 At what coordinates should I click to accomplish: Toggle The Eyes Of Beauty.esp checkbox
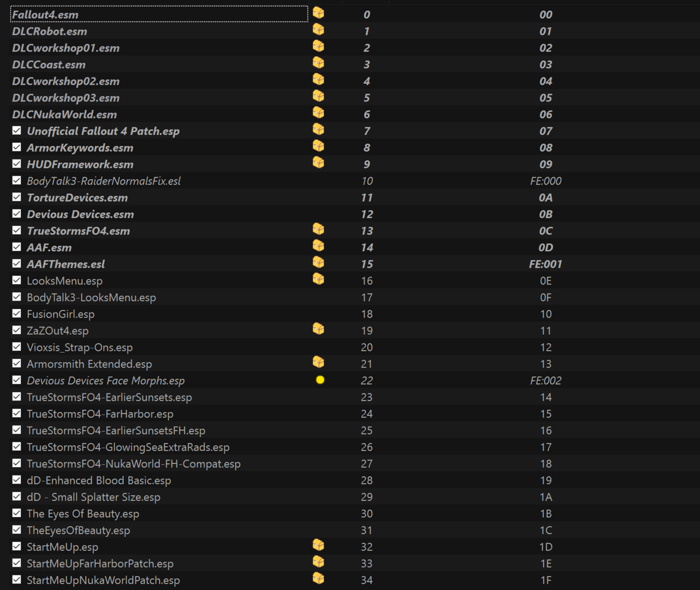[x=17, y=514]
